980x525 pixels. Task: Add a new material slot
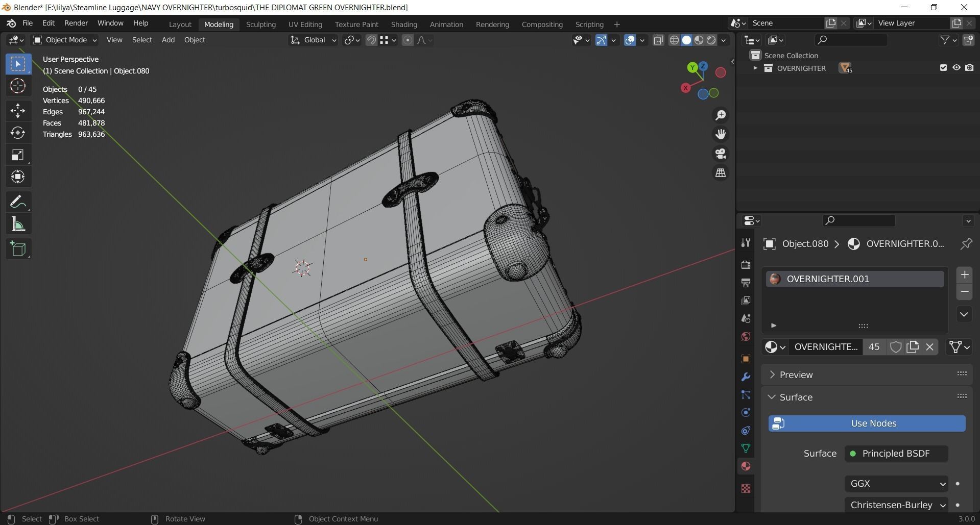coord(964,275)
